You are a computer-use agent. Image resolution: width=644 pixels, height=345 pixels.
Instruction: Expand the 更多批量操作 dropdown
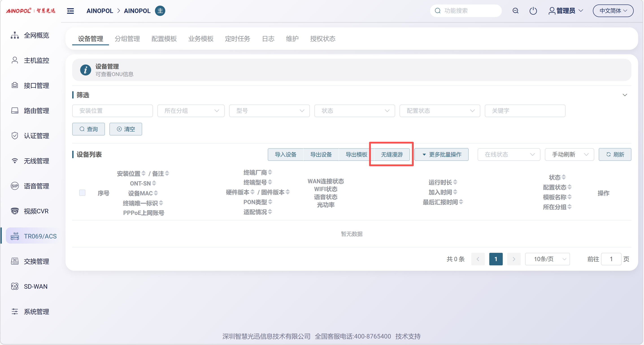click(x=441, y=155)
